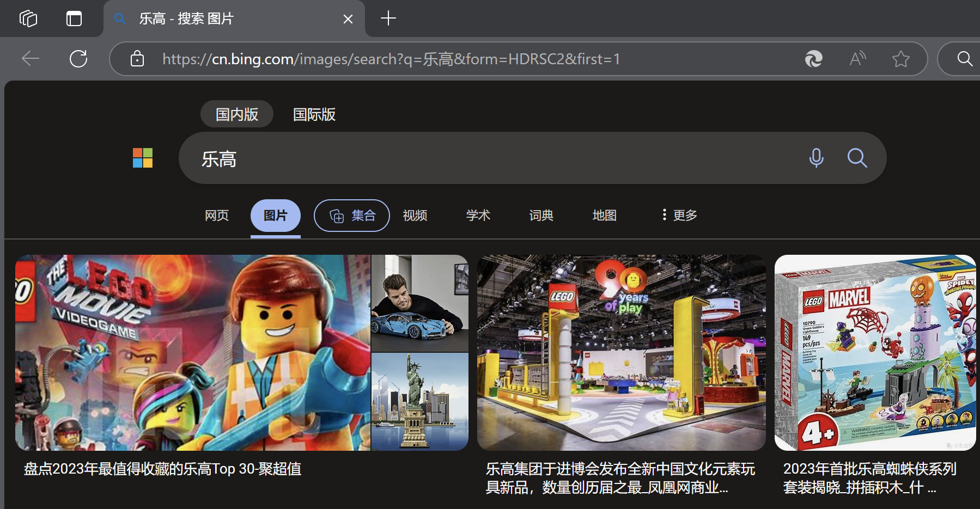Click the browser sidebar search icon
The height and width of the screenshot is (509, 980).
click(965, 59)
